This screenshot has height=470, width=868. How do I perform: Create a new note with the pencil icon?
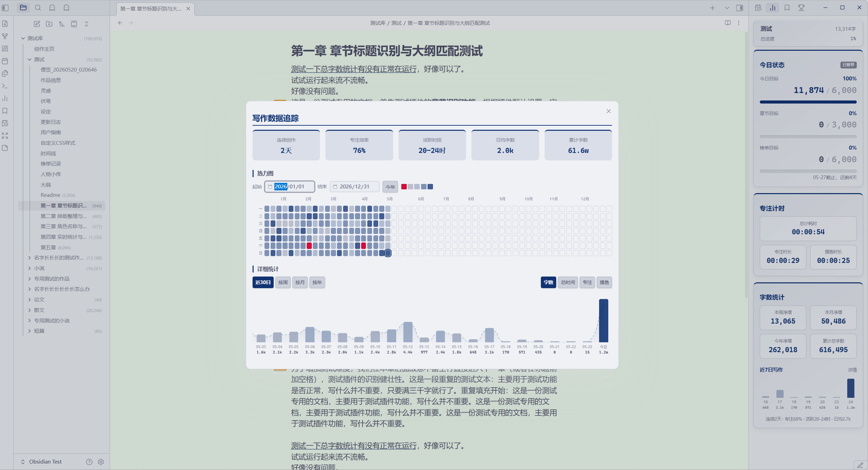coord(37,24)
